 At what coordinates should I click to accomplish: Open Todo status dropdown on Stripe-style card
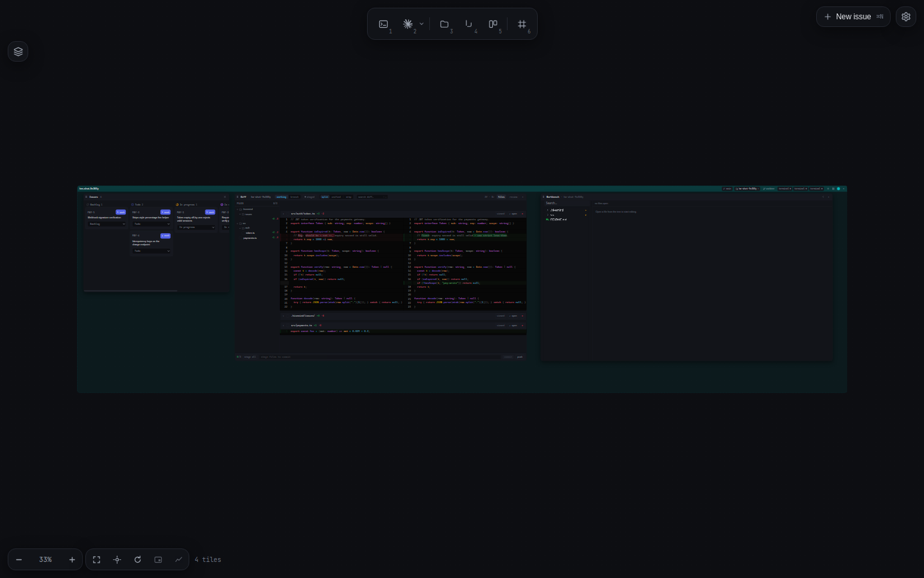pos(151,224)
